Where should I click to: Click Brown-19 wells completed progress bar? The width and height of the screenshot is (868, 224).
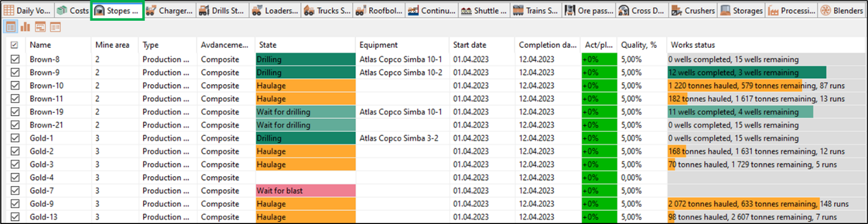740,112
